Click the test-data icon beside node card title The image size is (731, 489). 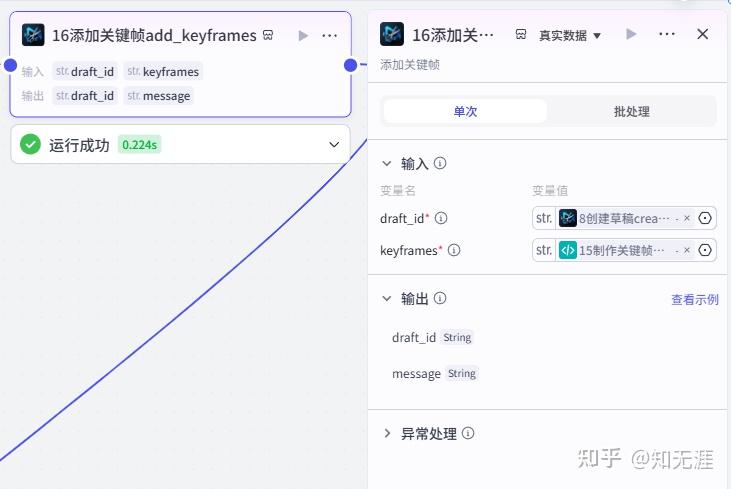(x=268, y=35)
